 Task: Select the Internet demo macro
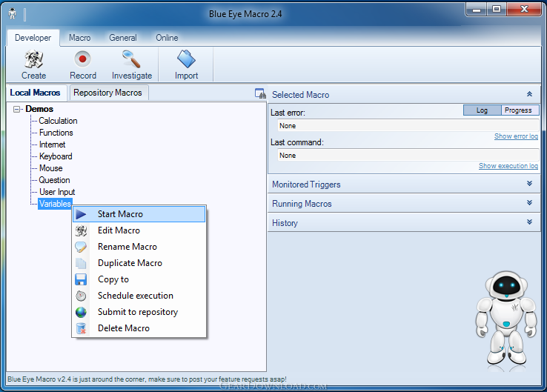(x=53, y=144)
